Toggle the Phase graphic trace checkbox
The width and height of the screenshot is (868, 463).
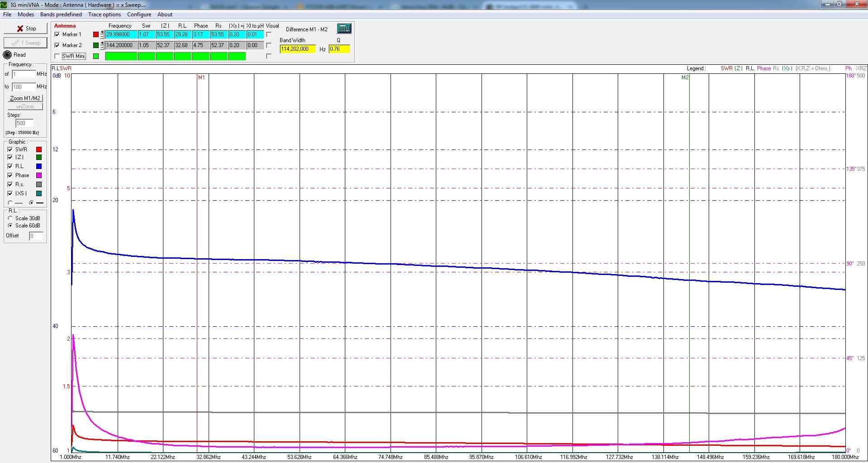10,175
